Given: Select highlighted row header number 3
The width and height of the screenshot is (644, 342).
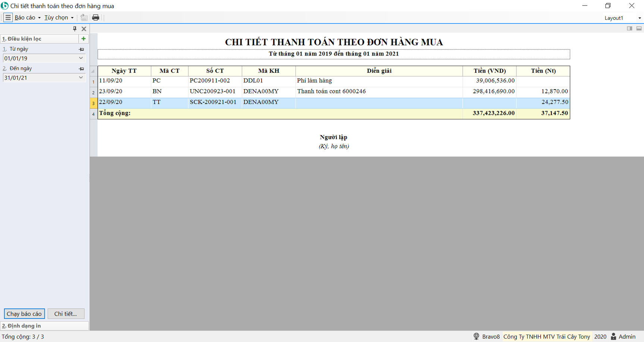Looking at the screenshot, I should [93, 103].
